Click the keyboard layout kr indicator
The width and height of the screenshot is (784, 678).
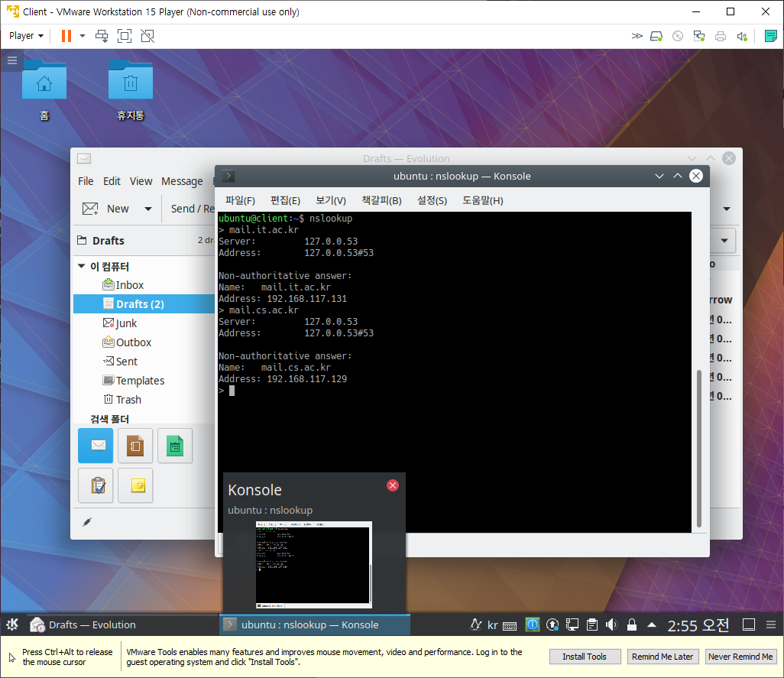click(493, 625)
